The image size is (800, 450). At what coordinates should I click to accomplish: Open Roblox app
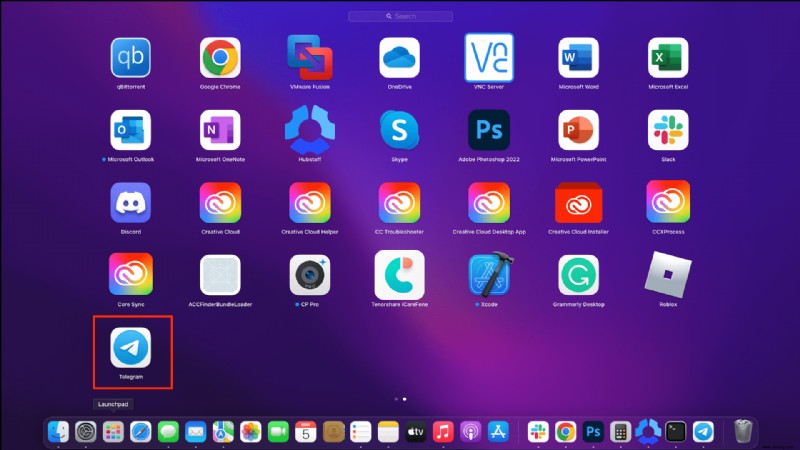[668, 275]
